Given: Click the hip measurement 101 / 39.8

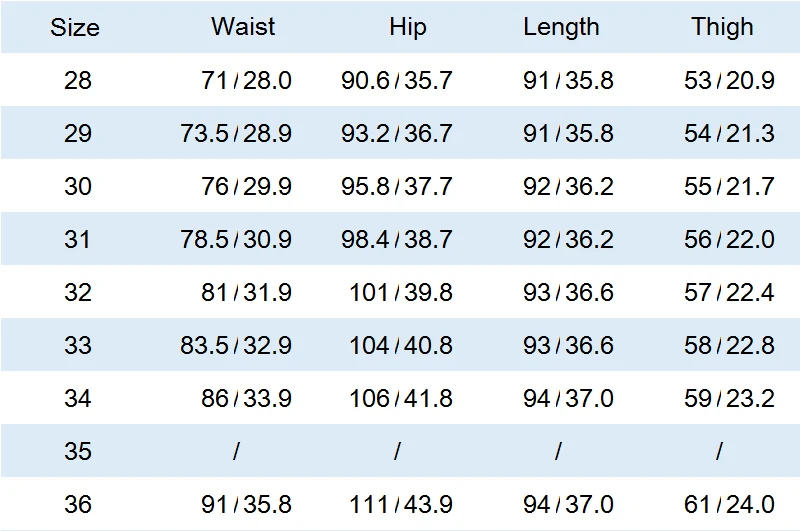Looking at the screenshot, I should click(401, 292).
